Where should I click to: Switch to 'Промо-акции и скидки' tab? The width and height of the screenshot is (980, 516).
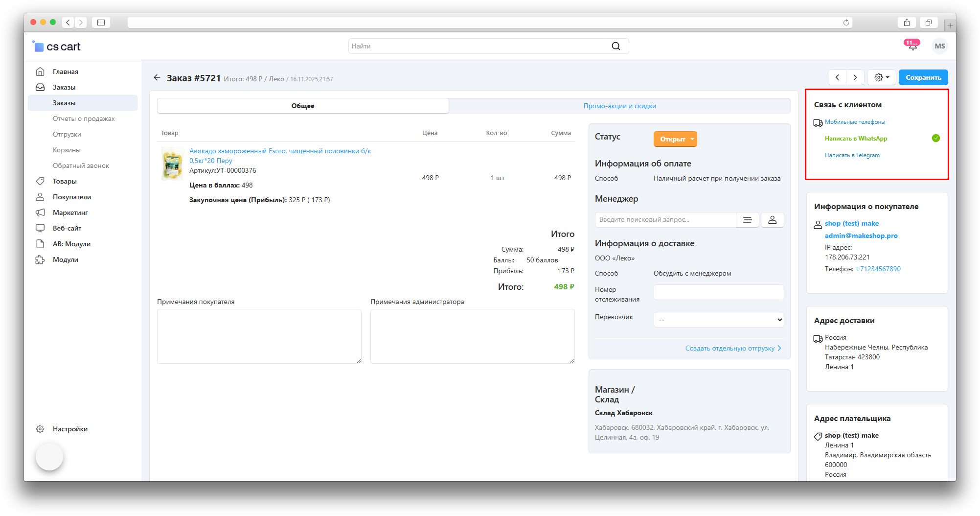pyautogui.click(x=619, y=106)
